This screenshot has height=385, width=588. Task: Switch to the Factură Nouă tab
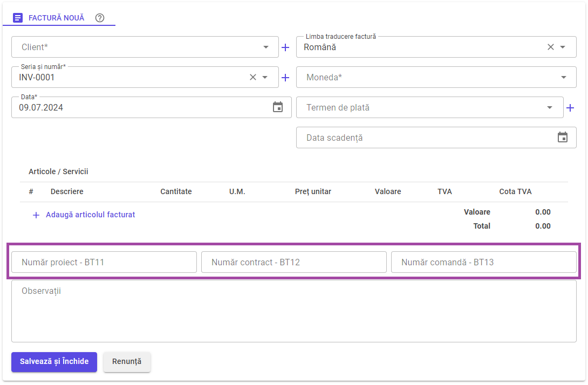57,18
